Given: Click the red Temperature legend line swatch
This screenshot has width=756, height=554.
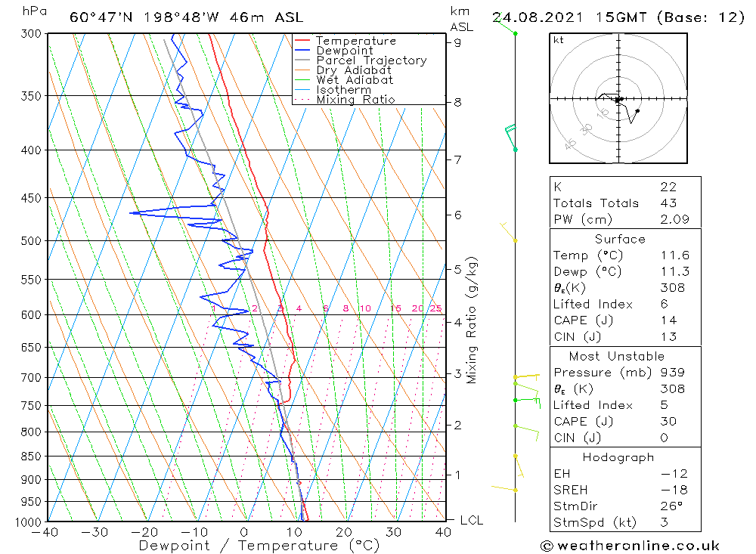Looking at the screenshot, I should [302, 41].
